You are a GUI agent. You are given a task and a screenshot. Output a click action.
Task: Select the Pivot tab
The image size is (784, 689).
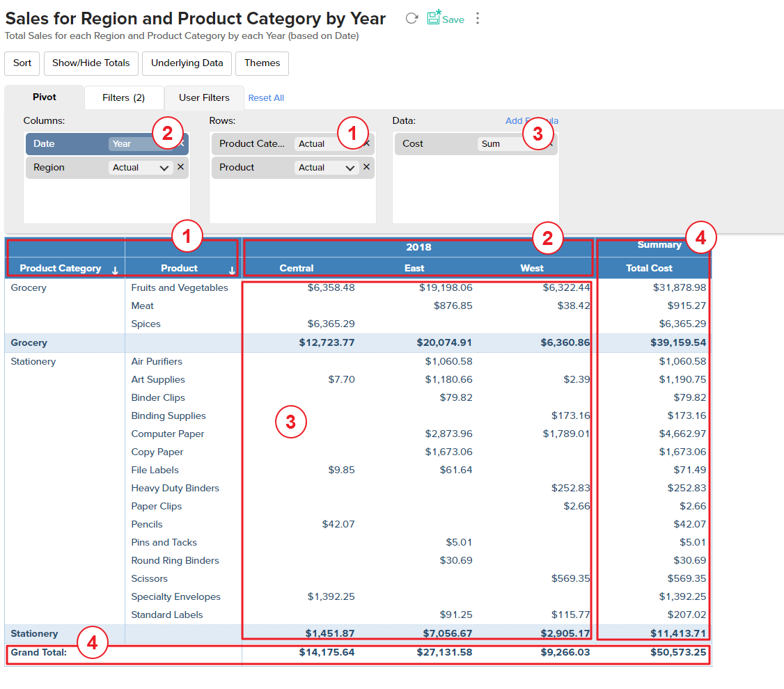[45, 97]
